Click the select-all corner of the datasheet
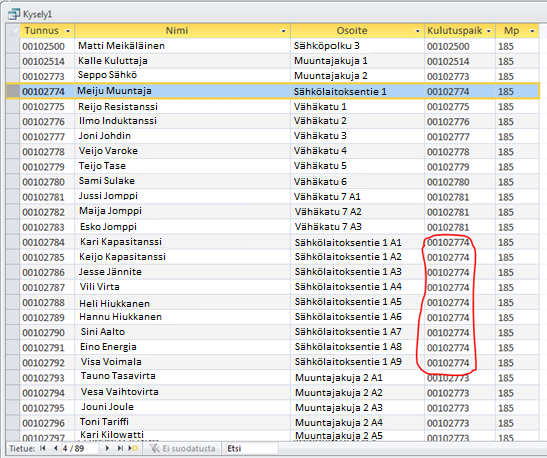The width and height of the screenshot is (547, 458). pyautogui.click(x=13, y=31)
